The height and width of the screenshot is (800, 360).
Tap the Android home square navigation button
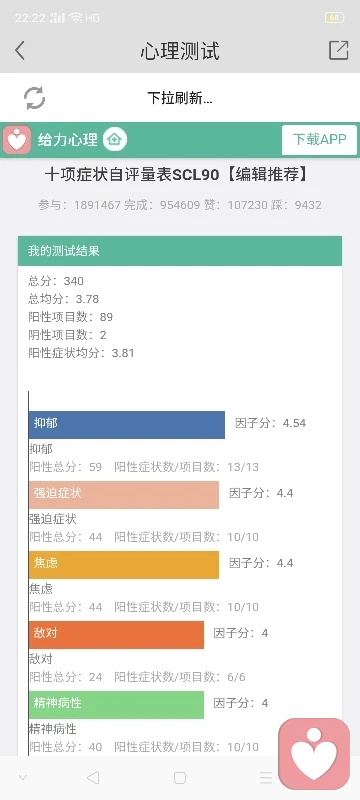(x=179, y=778)
